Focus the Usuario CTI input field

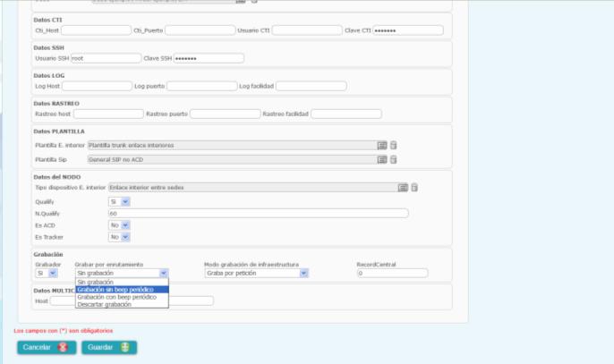(307, 30)
